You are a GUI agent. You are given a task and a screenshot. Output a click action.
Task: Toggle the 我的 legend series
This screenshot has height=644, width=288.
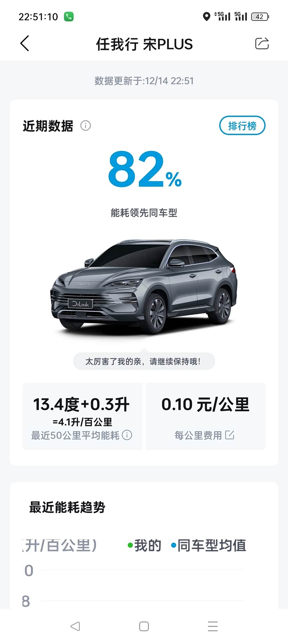pyautogui.click(x=144, y=546)
